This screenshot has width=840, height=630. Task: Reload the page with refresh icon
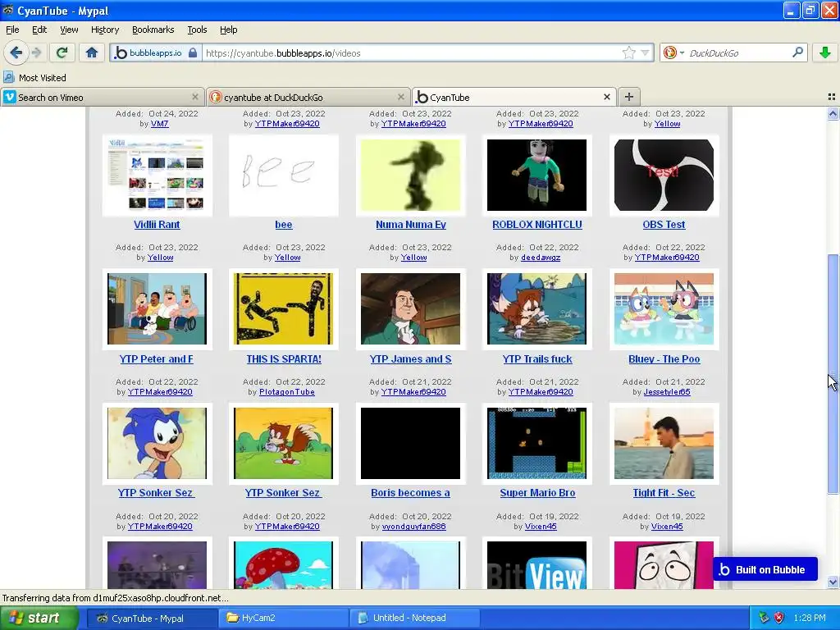point(62,52)
